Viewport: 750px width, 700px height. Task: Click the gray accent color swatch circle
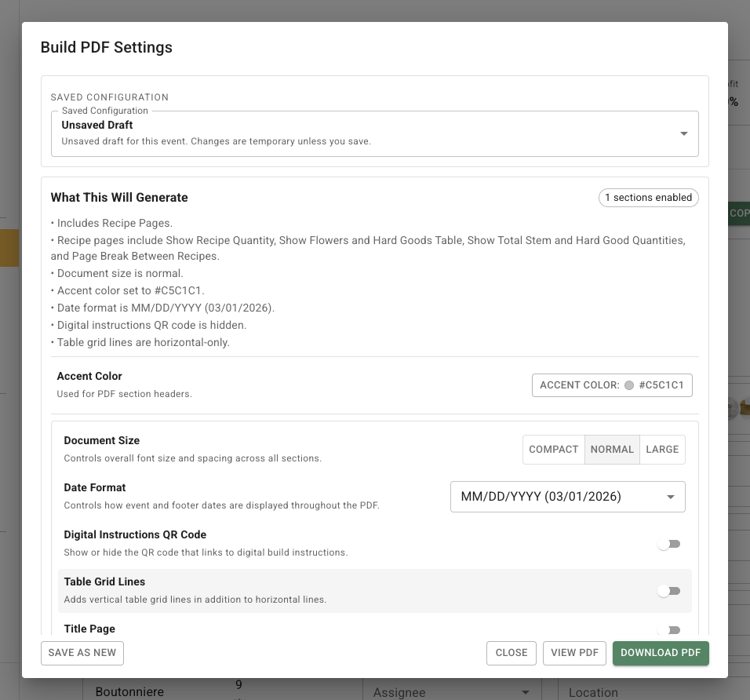629,385
